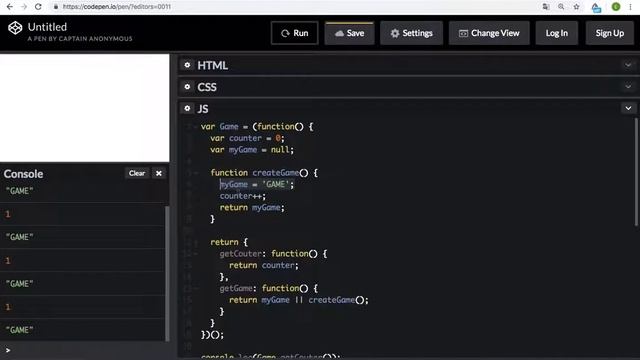Click the 'return myGame || createGame();' line
The image size is (640, 360).
(x=299, y=300)
